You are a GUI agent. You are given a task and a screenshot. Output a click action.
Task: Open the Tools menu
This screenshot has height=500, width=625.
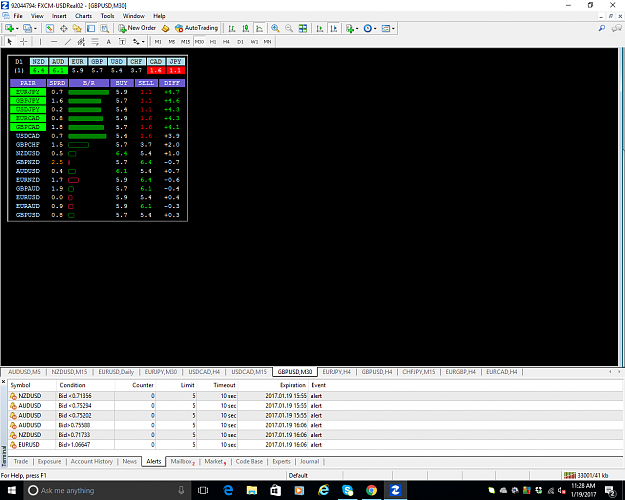[107, 16]
